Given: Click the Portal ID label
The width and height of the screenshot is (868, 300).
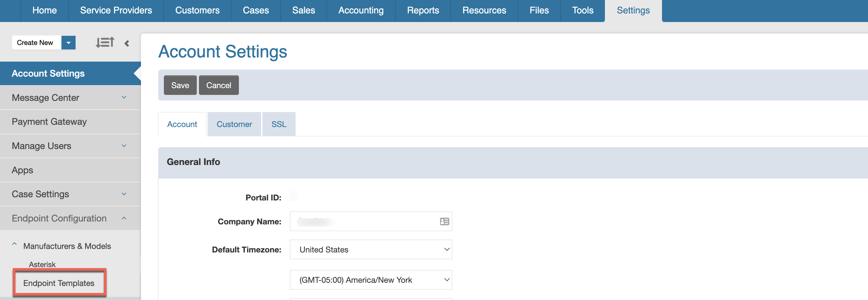Looking at the screenshot, I should point(263,198).
